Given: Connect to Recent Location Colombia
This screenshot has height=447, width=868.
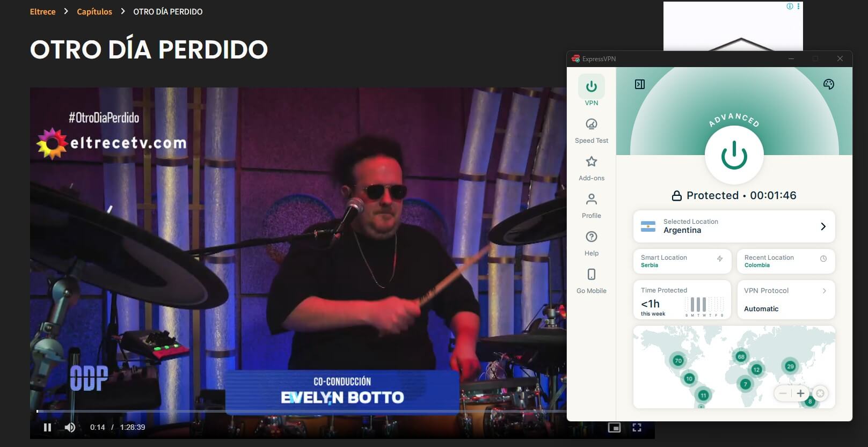Looking at the screenshot, I should coord(786,261).
